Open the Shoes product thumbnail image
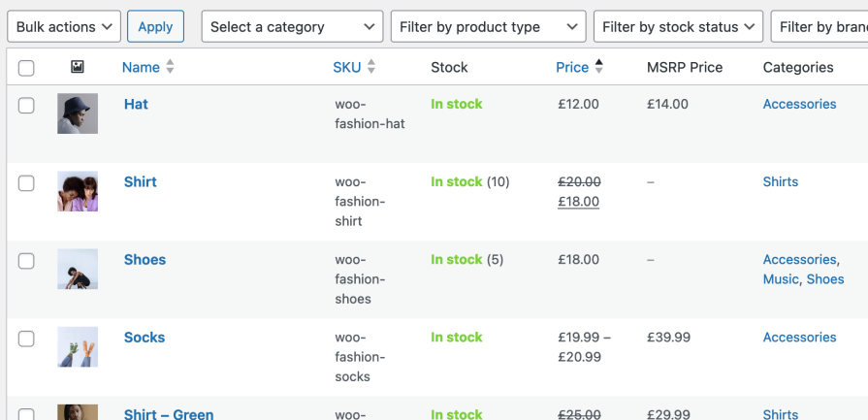Screen dimensions: 868x420 coord(78,269)
